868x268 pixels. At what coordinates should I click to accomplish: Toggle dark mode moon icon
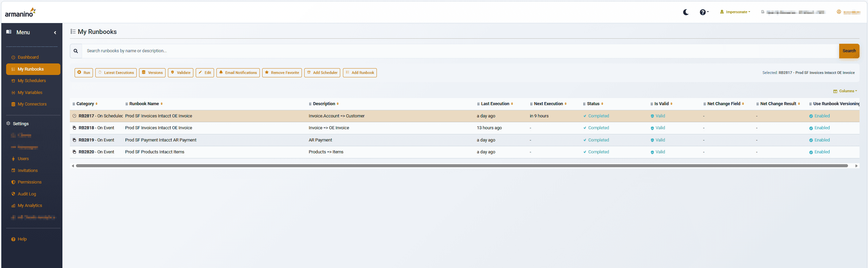pos(686,12)
